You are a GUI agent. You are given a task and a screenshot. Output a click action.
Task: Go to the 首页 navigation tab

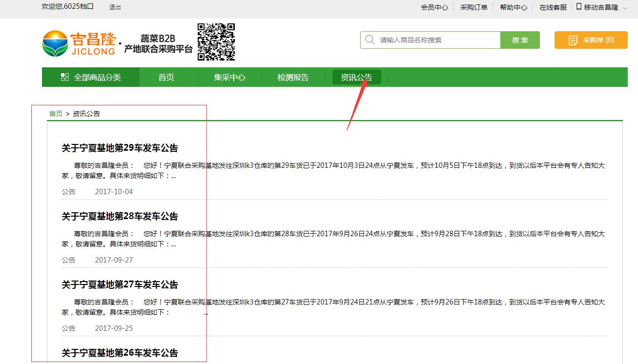pos(166,77)
